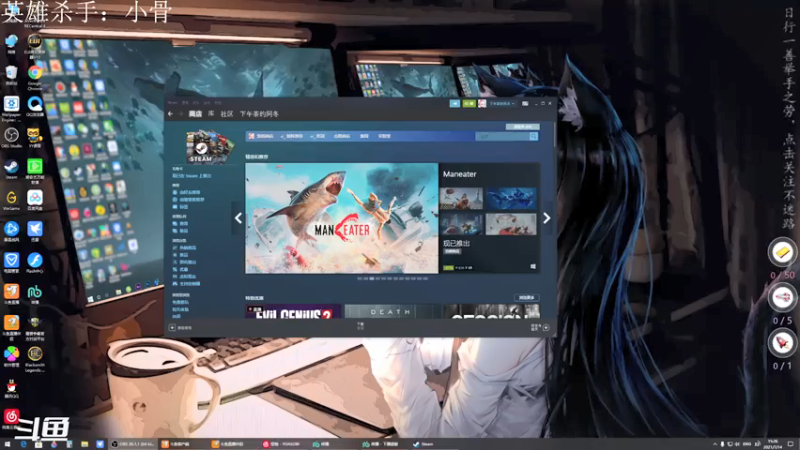This screenshot has height=450, width=800.
Task: Go back with Steam's back arrow
Action: tap(170, 114)
